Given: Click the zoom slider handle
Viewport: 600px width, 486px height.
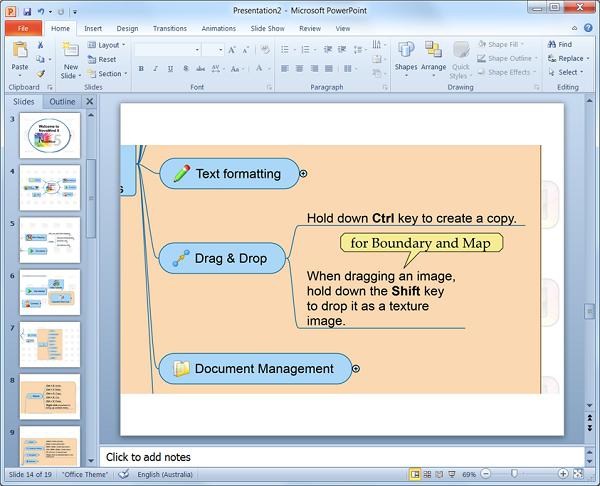Looking at the screenshot, I should pyautogui.click(x=514, y=473).
